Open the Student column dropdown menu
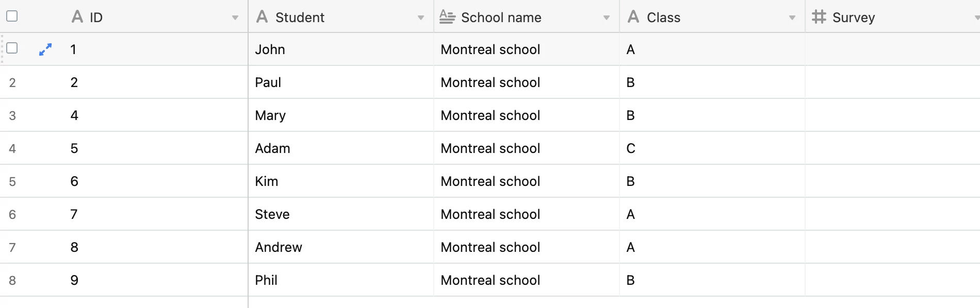This screenshot has width=980, height=308. (x=421, y=18)
